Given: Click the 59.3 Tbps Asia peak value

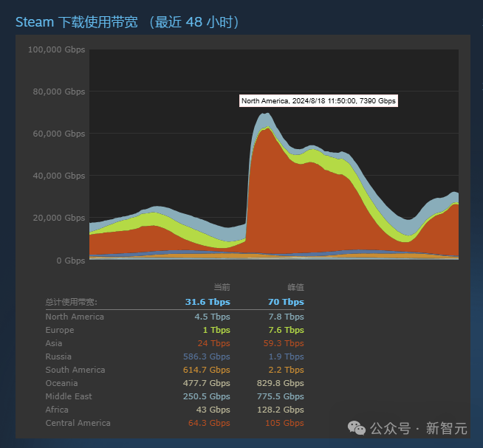Looking at the screenshot, I should click(x=284, y=343).
